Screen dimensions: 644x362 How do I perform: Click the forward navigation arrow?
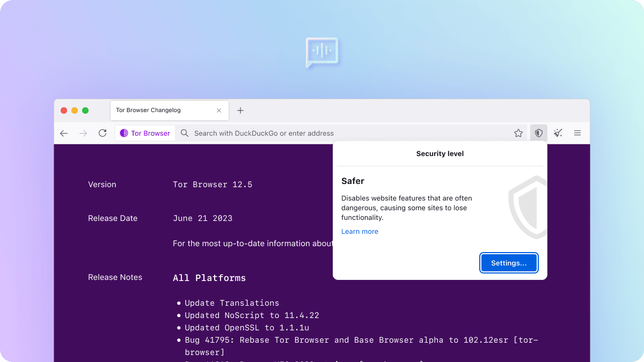(83, 134)
